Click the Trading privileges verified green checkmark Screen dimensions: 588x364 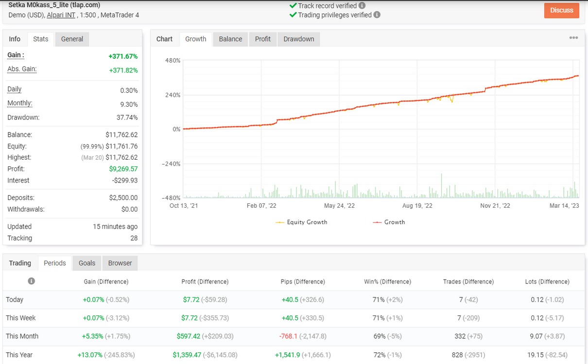coord(293,15)
